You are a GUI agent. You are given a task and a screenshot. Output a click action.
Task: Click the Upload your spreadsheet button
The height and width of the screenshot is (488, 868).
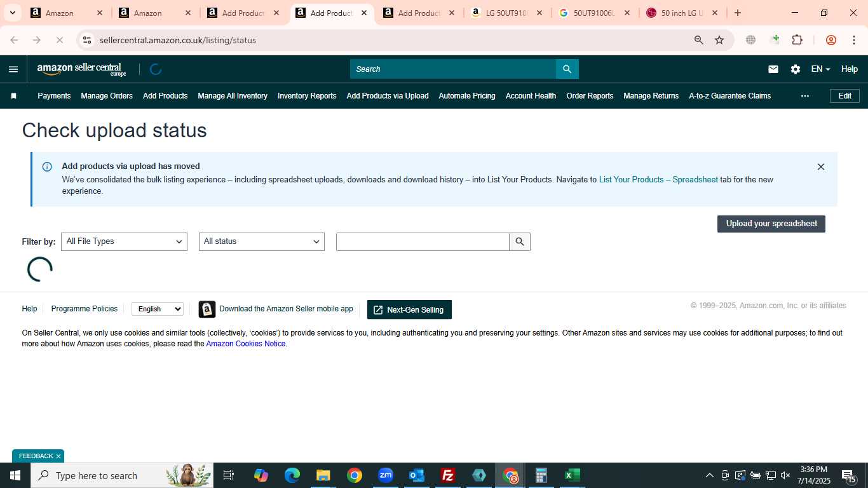(771, 224)
